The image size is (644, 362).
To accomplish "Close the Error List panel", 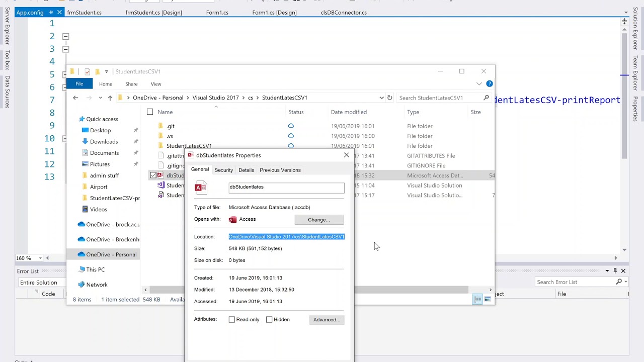I will coord(623,270).
